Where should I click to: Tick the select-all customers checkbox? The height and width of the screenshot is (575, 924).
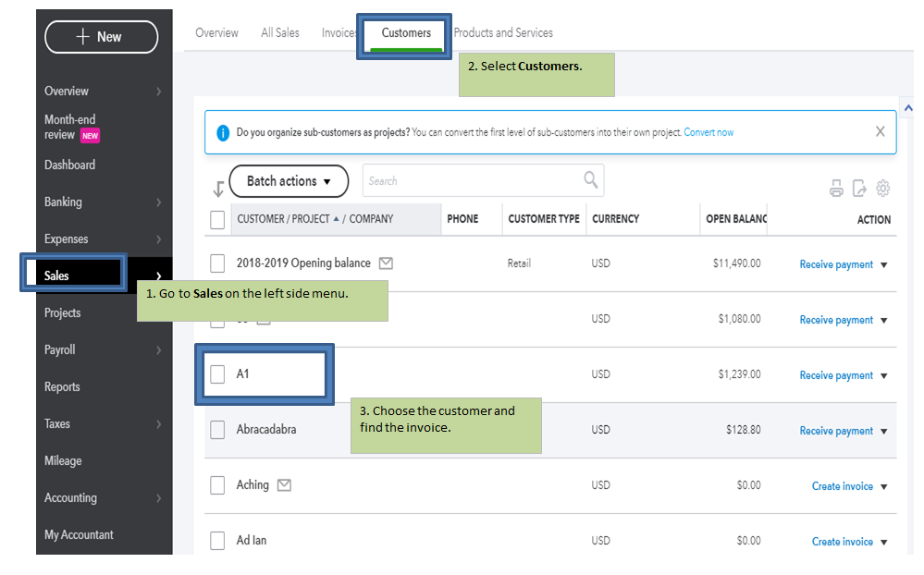pos(217,219)
